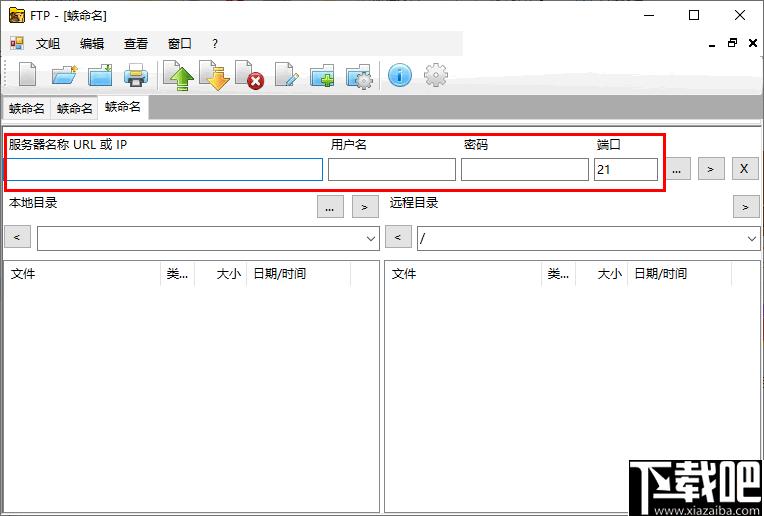Sort local list by 类... column
The height and width of the screenshot is (516, 764).
[177, 274]
